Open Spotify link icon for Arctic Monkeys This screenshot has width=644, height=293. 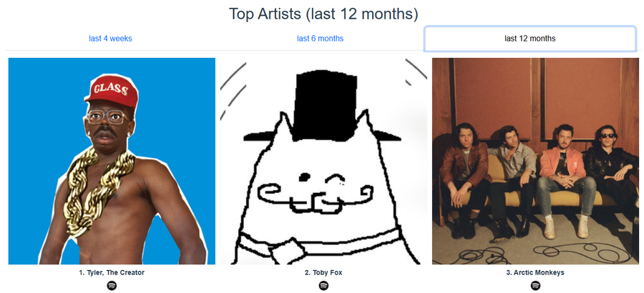(535, 285)
